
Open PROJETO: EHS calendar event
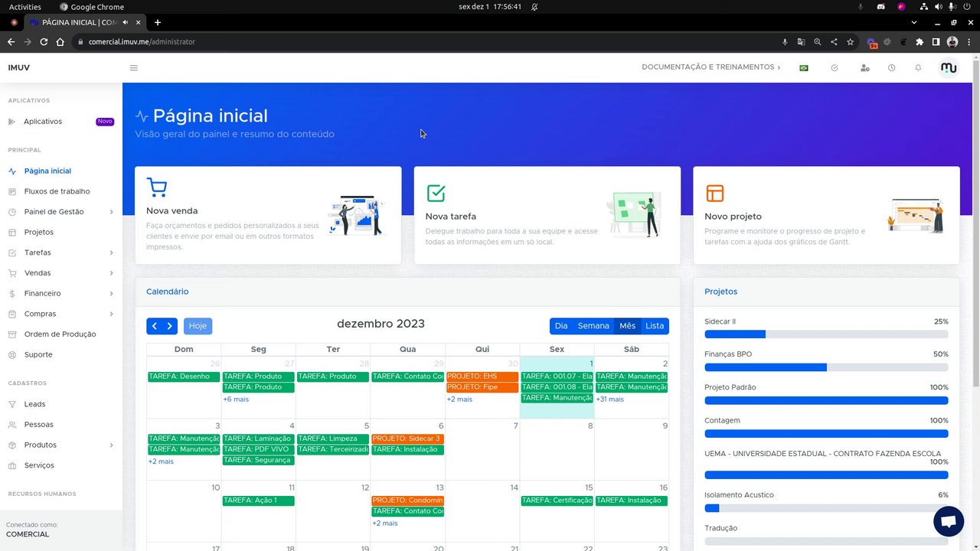[482, 377]
